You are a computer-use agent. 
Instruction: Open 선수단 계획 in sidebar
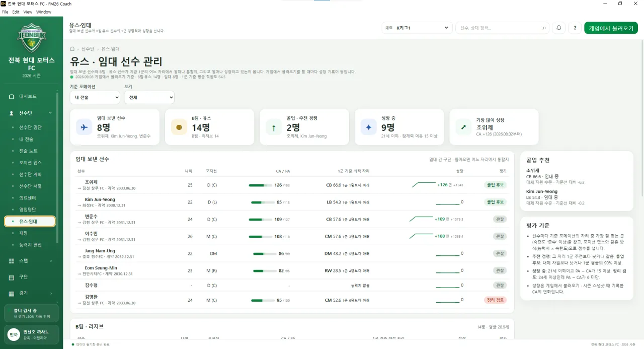click(x=30, y=174)
